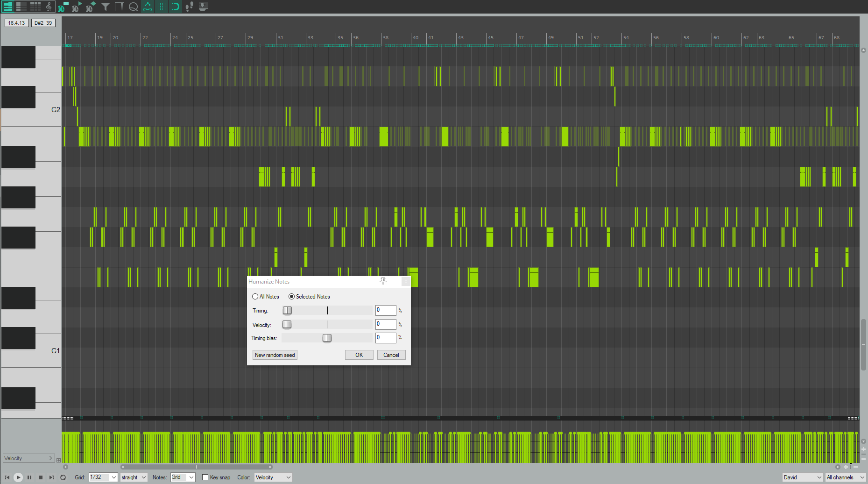Open Notes length Grid dropdown
This screenshot has height=484, width=868.
pyautogui.click(x=183, y=477)
